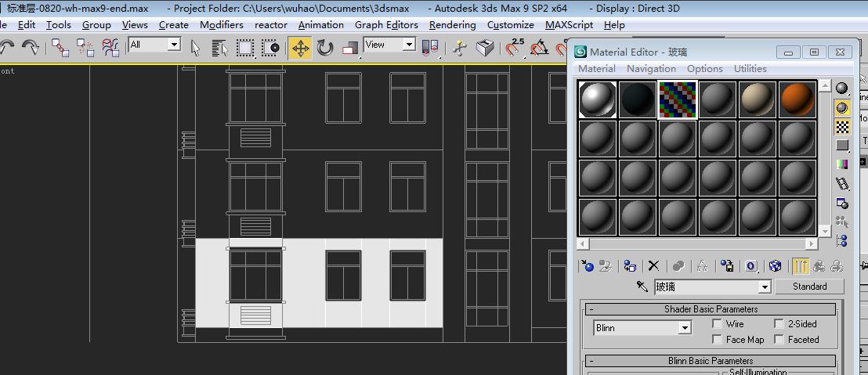Open Material Effects Channel (0) button
Image resolution: width=868 pixels, height=375 pixels.
coord(751,266)
